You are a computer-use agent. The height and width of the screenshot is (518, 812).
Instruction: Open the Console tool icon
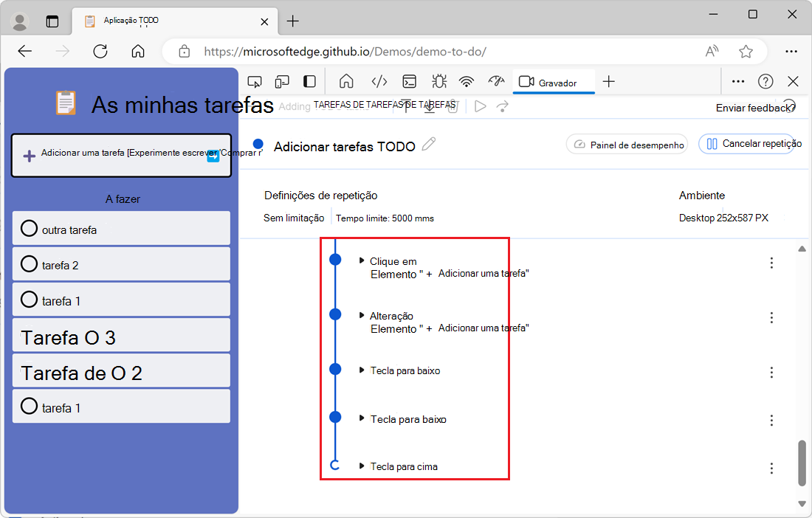pyautogui.click(x=410, y=81)
